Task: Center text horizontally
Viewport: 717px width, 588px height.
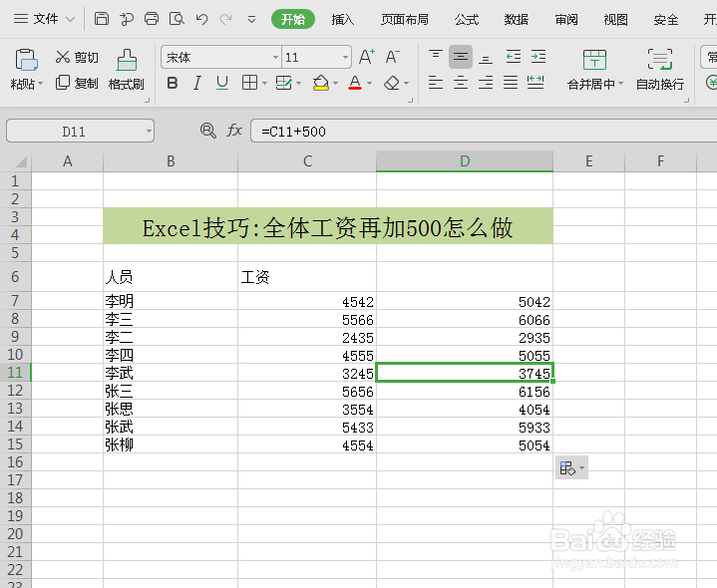Action: 461,83
